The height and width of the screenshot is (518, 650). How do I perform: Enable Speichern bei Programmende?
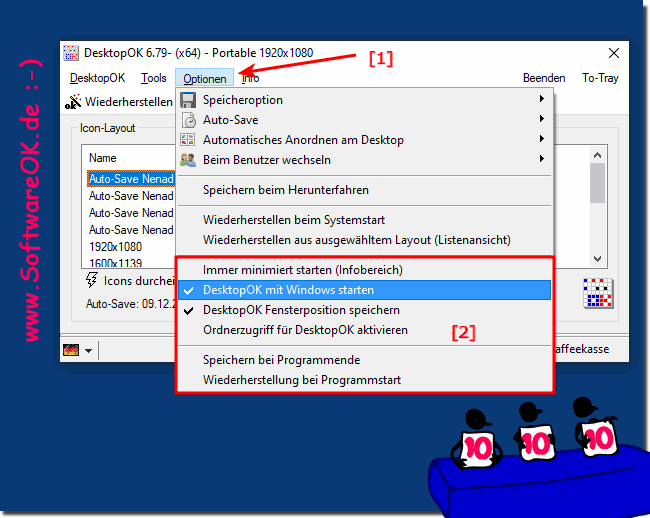pyautogui.click(x=364, y=360)
